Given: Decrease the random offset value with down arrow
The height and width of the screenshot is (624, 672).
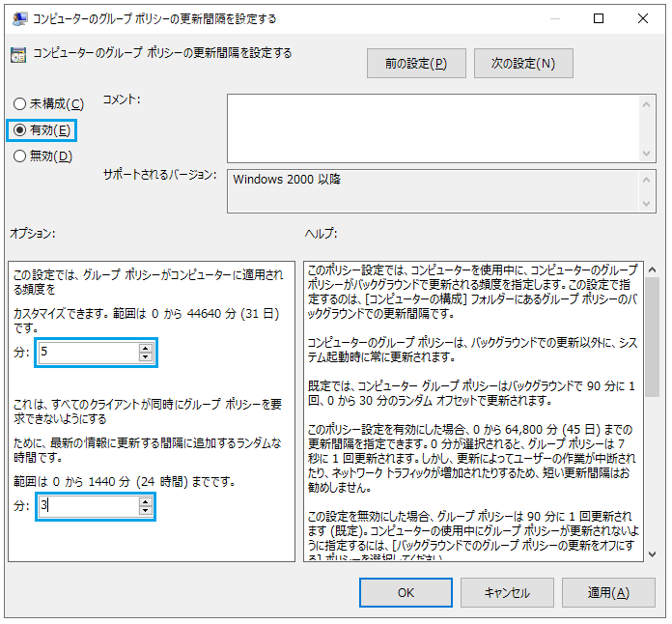Looking at the screenshot, I should [x=146, y=511].
